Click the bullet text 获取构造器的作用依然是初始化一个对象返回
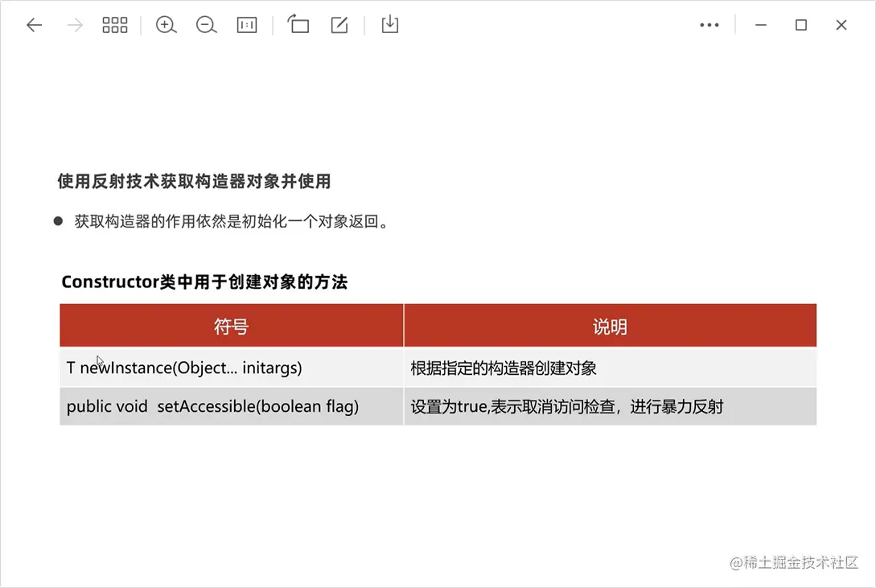876x588 pixels. 231,222
